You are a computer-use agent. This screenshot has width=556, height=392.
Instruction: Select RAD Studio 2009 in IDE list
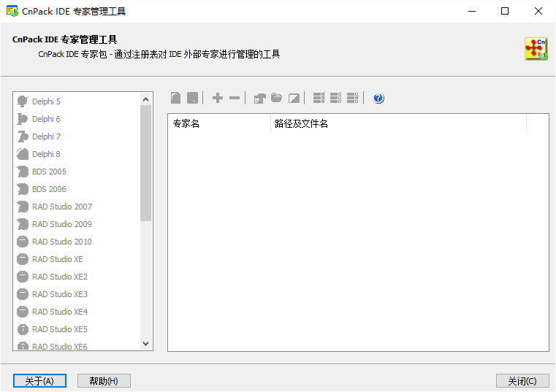(77, 224)
